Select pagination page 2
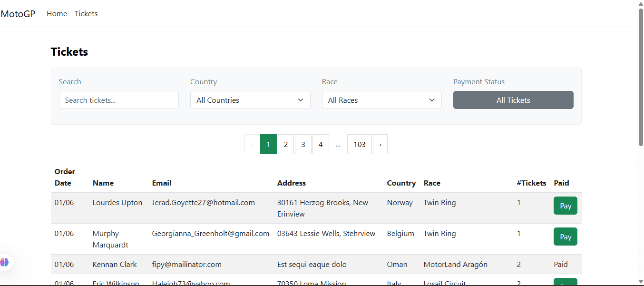 tap(285, 144)
